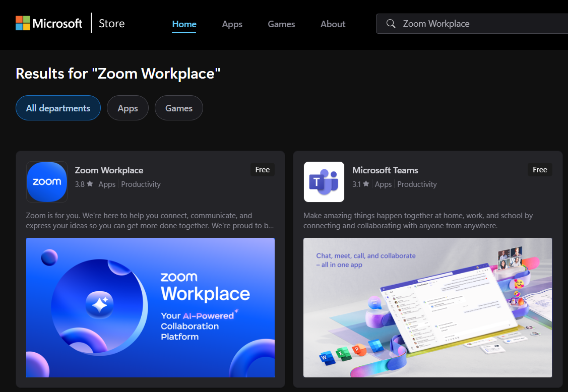Click Productivity category under Zoom Workplace
The height and width of the screenshot is (392, 568).
tap(141, 184)
